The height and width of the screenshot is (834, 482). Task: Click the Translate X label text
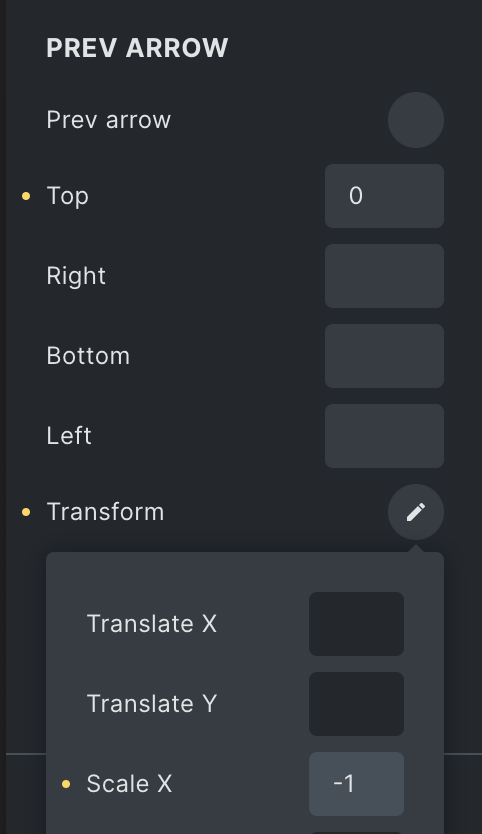click(152, 624)
